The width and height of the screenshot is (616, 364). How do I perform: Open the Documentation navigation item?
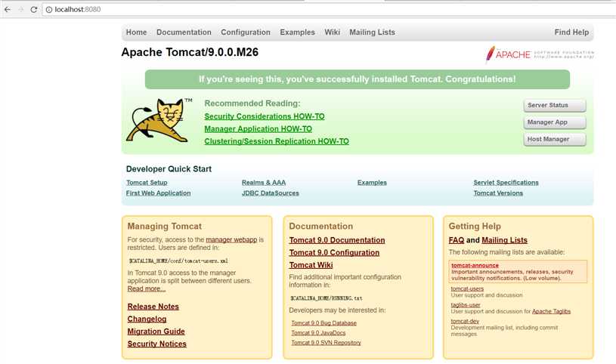[x=184, y=32]
